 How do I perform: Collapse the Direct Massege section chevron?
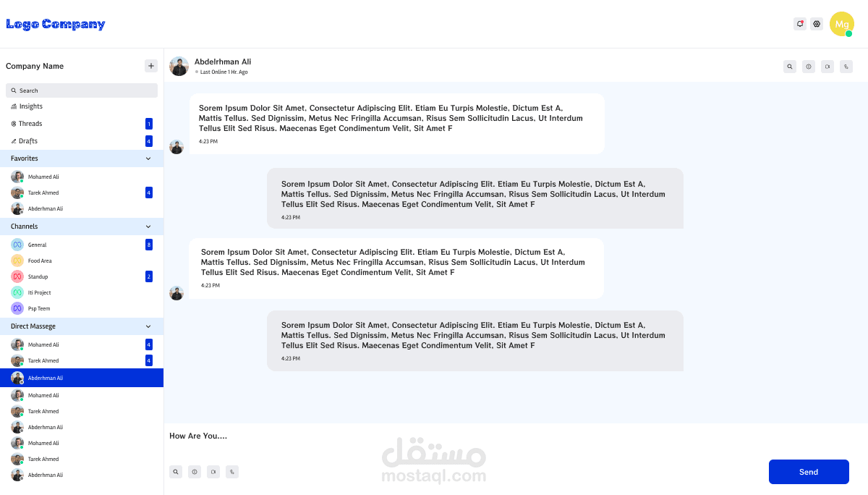(x=148, y=326)
